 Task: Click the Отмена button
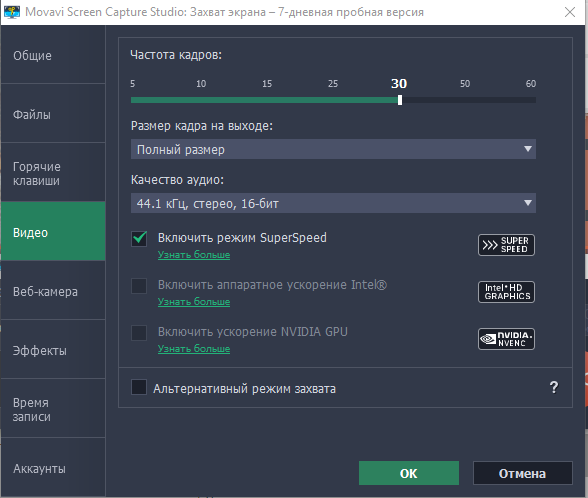click(522, 473)
